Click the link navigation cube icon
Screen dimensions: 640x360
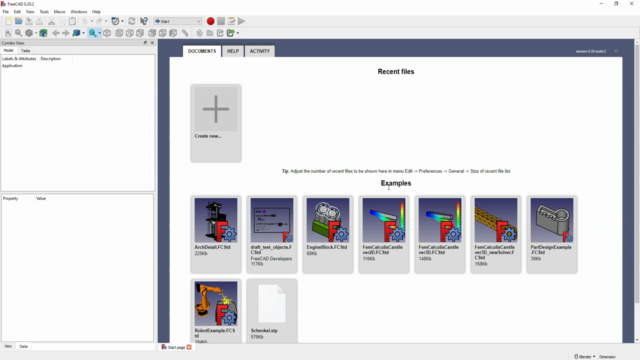coord(76,33)
